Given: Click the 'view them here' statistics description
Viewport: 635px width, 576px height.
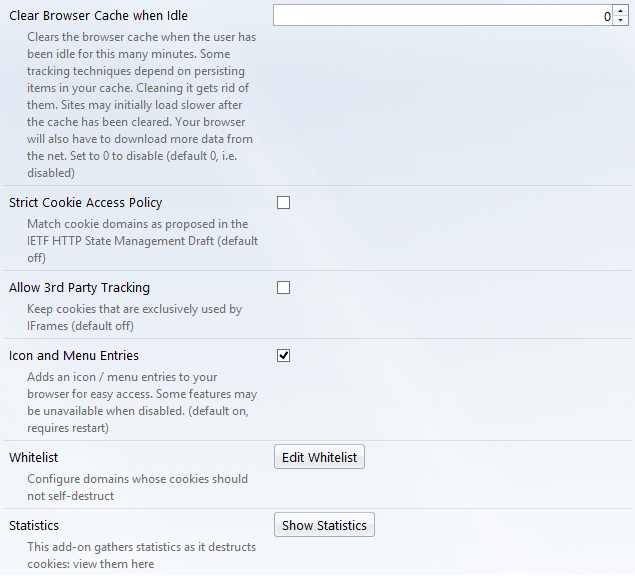Looking at the screenshot, I should (142, 555).
